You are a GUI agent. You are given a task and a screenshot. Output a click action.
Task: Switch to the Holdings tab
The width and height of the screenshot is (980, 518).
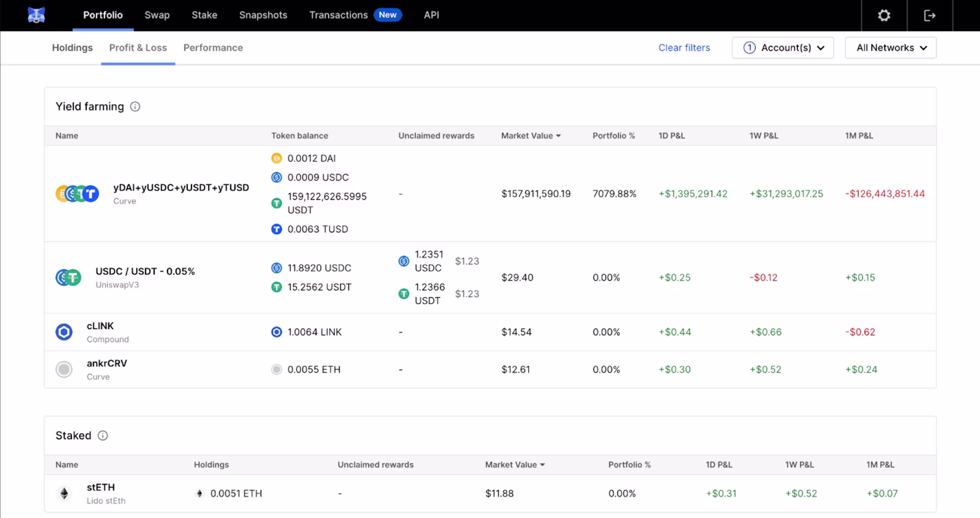72,48
